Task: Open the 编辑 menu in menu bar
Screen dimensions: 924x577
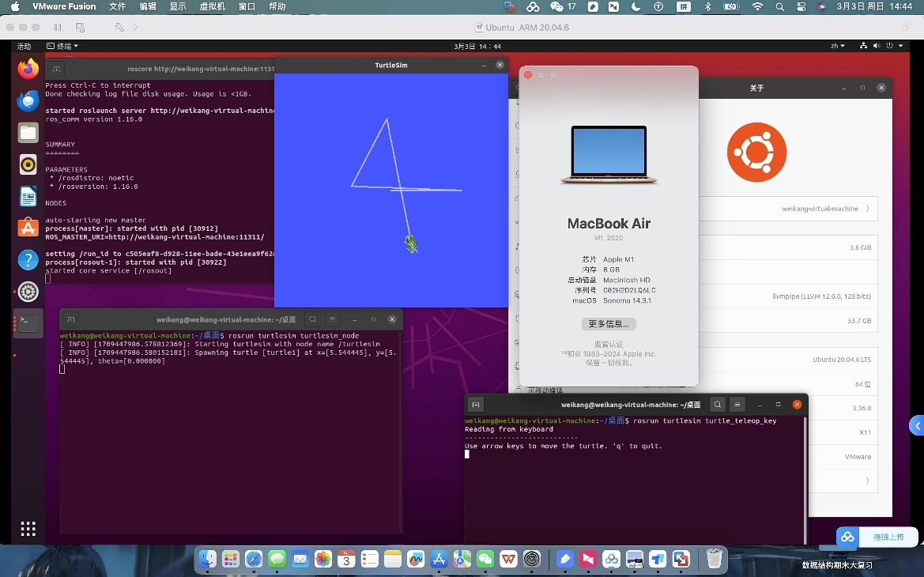Action: coord(147,6)
